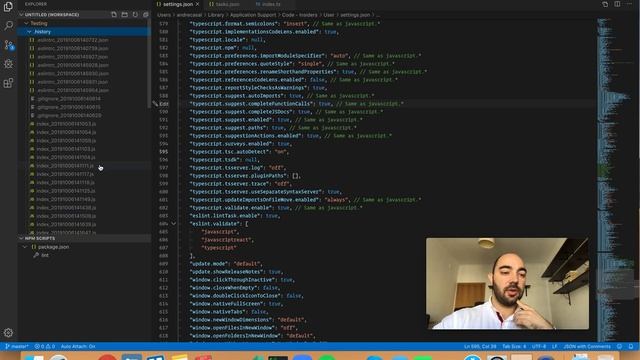Screen dimensions: 640x360
Task: Click the Code - Insiders breadcrumb segment
Action: pos(300,15)
